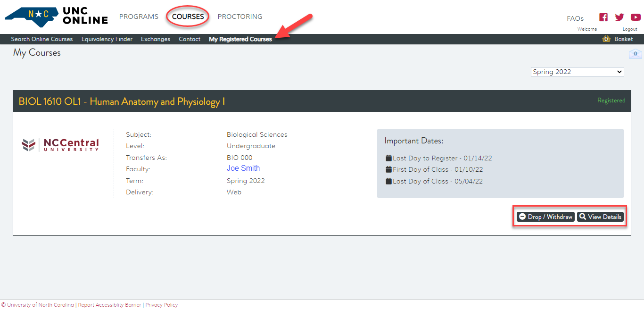Open the blue count badge under Basket
The image size is (644, 309).
tap(635, 54)
